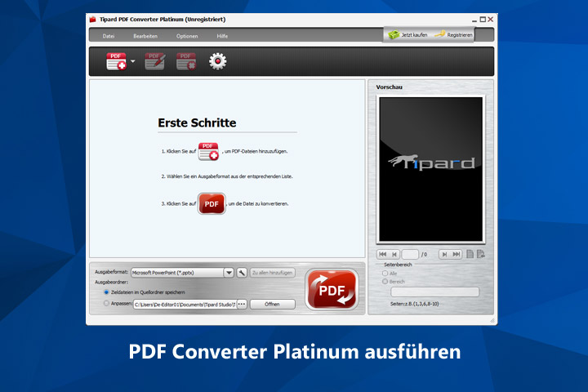Go to next page in preview

pyautogui.click(x=444, y=254)
